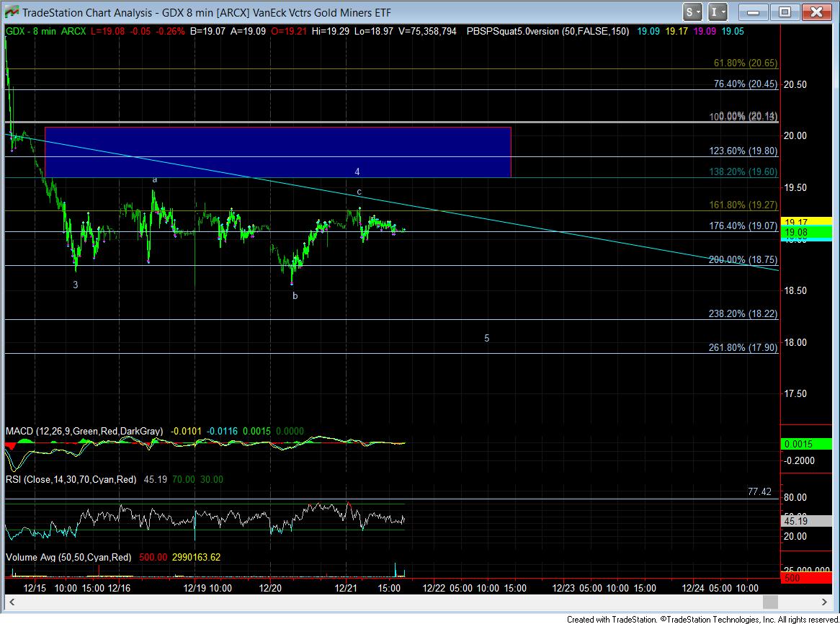This screenshot has height=624, width=840.
Task: Click the '161.80% (19.27)' Fibonacci label
Action: [743, 205]
